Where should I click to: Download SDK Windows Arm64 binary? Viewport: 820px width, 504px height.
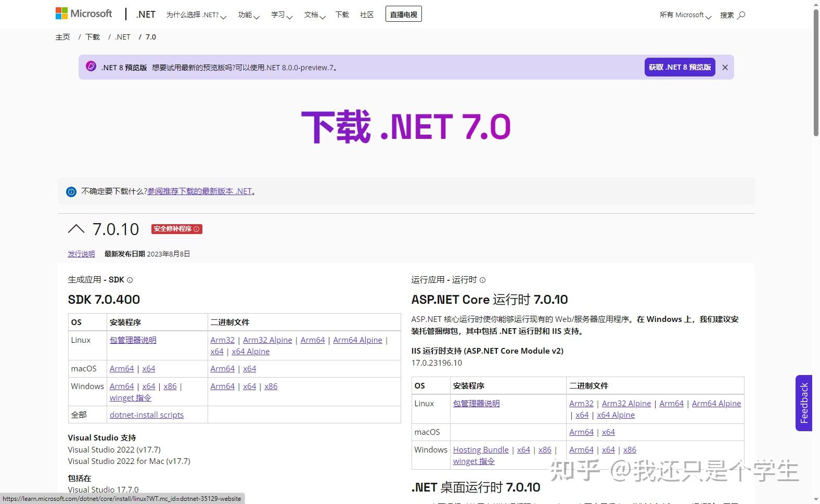(223, 386)
